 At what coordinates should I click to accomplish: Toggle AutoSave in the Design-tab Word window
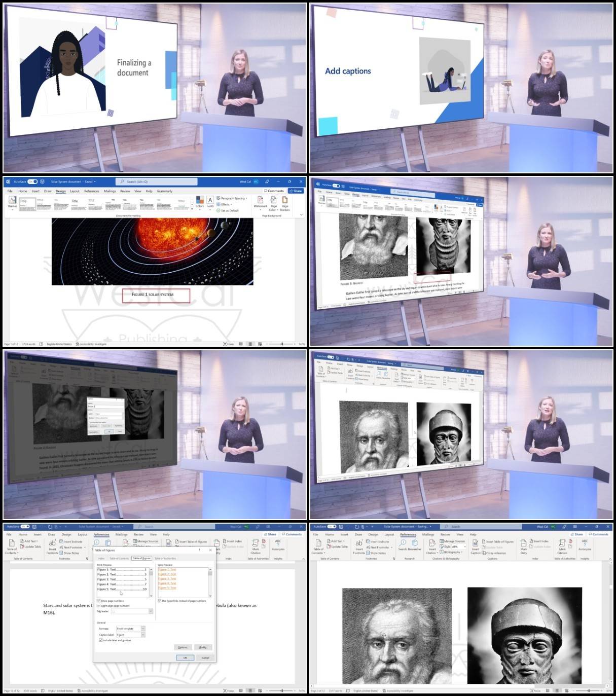32,181
